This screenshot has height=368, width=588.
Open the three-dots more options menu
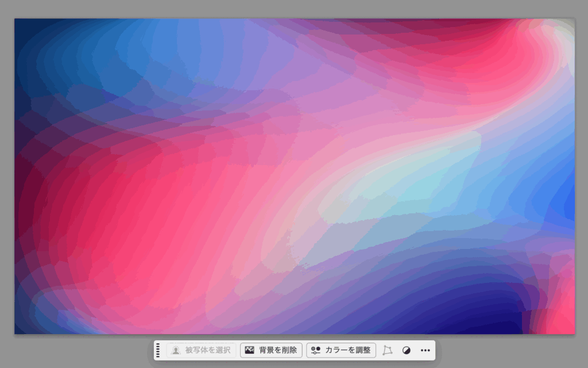pos(425,350)
